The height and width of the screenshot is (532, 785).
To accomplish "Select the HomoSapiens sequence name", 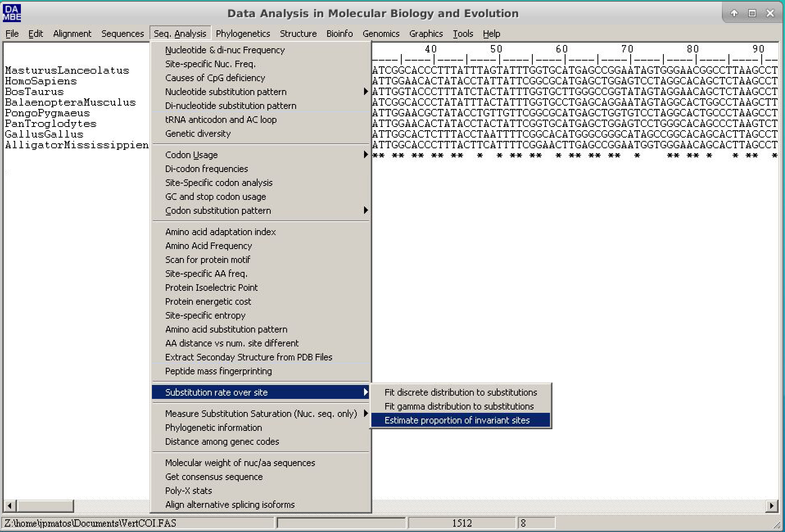I will 41,81.
